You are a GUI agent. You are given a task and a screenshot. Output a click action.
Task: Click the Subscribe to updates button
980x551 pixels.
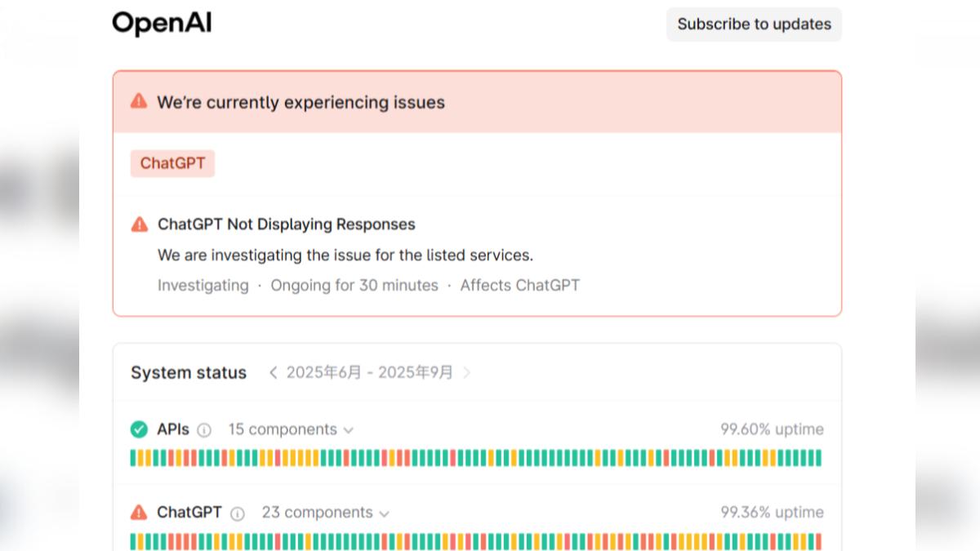(x=753, y=24)
